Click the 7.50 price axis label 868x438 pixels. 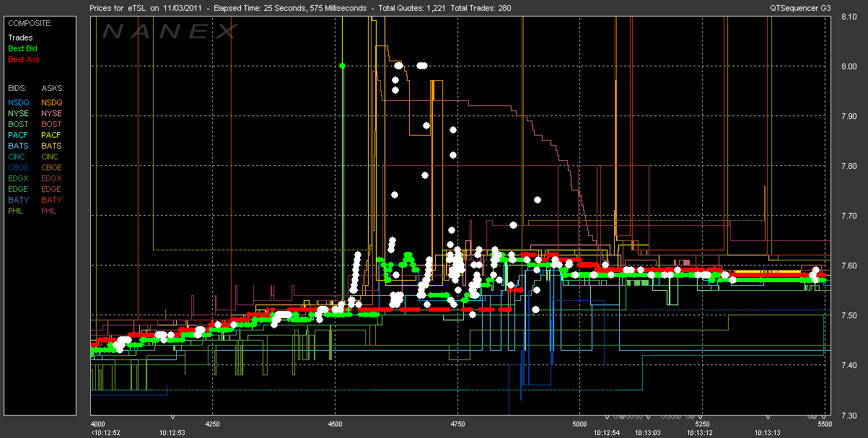849,315
